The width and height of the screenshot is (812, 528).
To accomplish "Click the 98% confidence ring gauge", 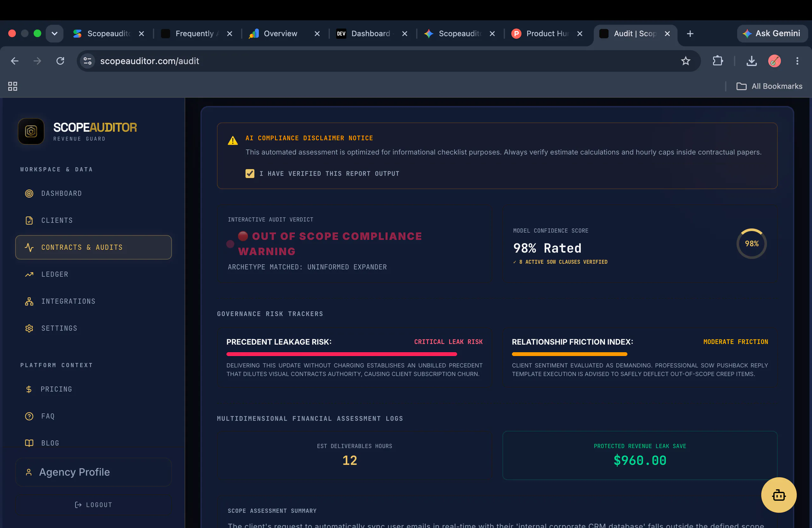I will tap(752, 244).
